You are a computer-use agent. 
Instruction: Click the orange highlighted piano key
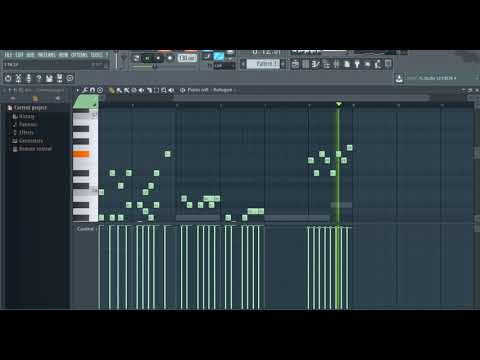pyautogui.click(x=81, y=154)
